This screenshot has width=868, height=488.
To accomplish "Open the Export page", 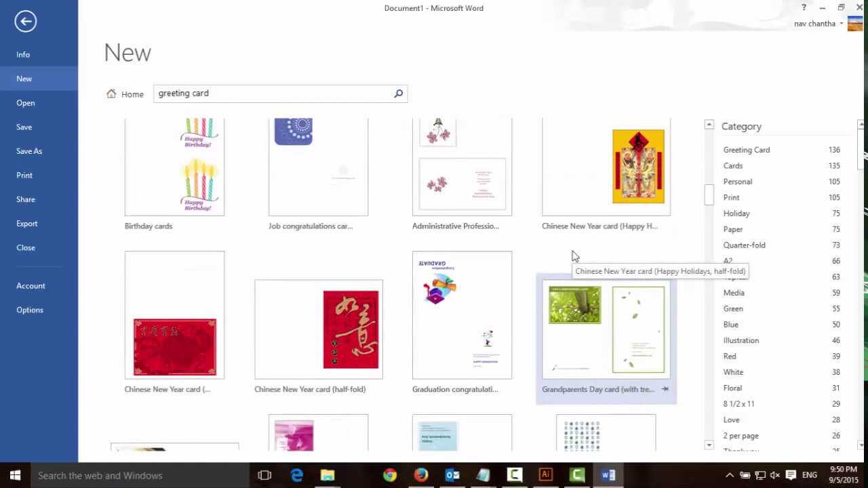I will [39, 224].
